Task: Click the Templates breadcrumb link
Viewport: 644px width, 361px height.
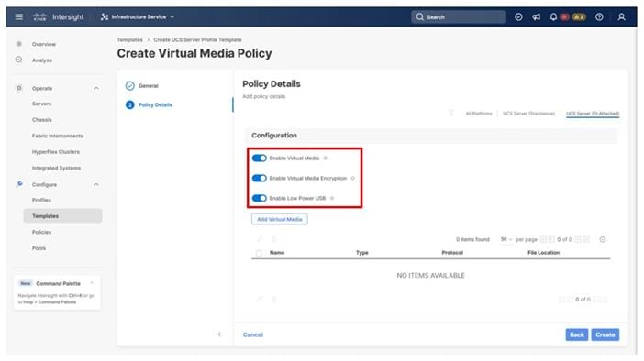Action: click(129, 39)
